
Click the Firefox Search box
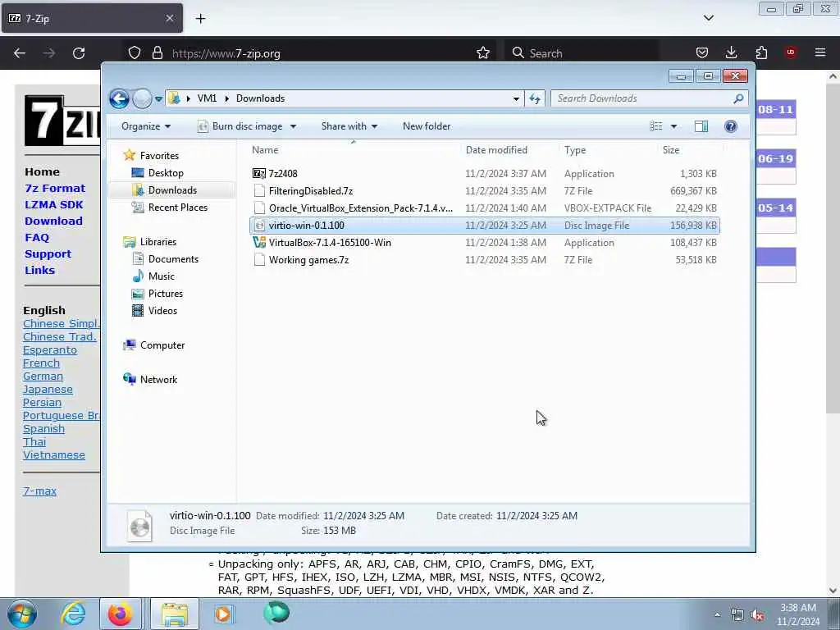[583, 53]
